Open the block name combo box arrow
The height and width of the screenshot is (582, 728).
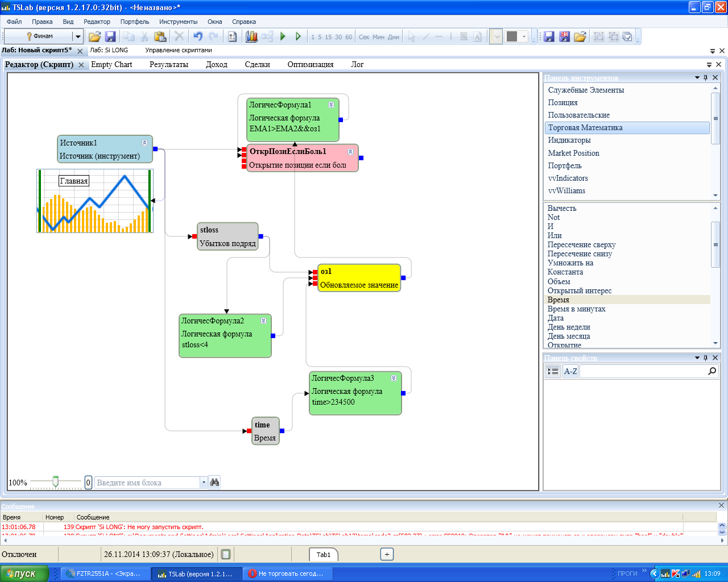203,483
